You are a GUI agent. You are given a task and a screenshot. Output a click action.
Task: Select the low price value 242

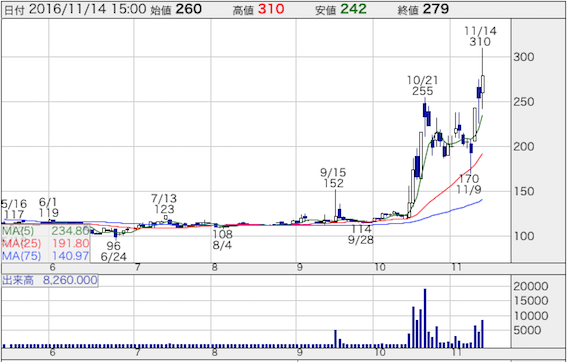point(354,9)
